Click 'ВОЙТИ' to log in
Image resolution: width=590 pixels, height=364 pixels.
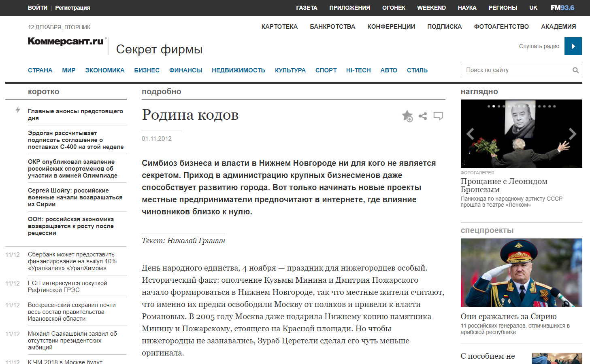tap(38, 8)
